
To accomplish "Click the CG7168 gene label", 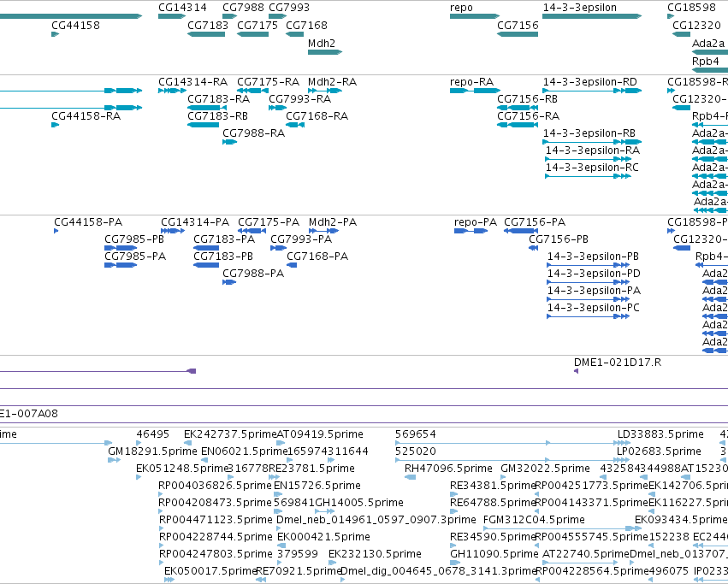I will pos(306,25).
